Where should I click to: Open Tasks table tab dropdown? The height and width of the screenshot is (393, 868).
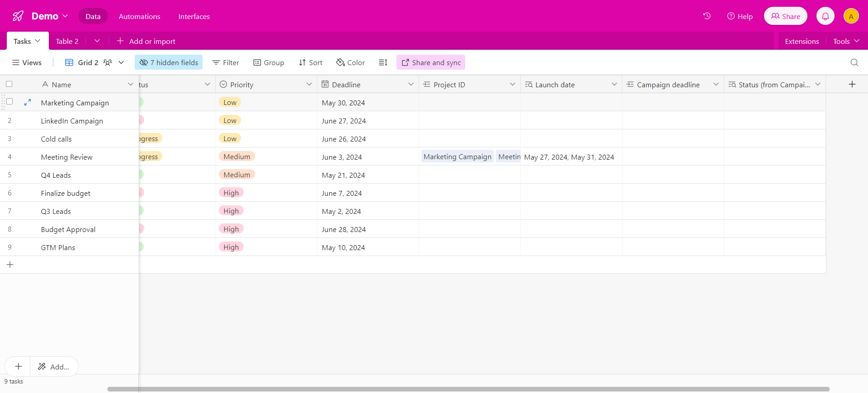[x=38, y=41]
